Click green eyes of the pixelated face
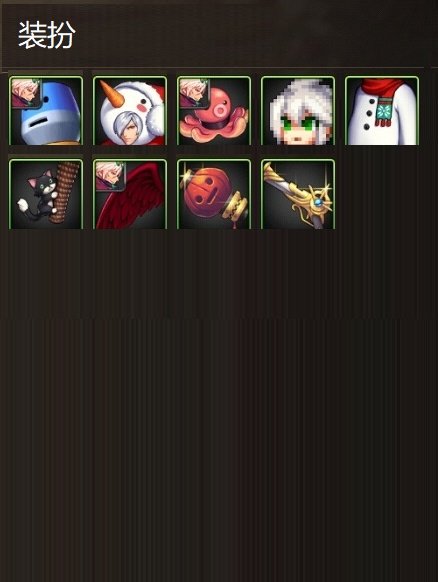This screenshot has height=582, width=438. click(x=298, y=124)
